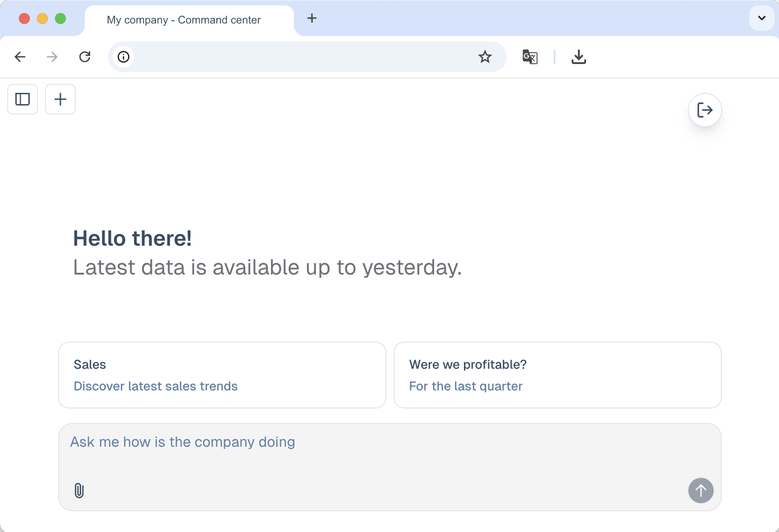The height and width of the screenshot is (532, 779).
Task: Toggle the conversation sidebar panel
Action: coord(22,99)
